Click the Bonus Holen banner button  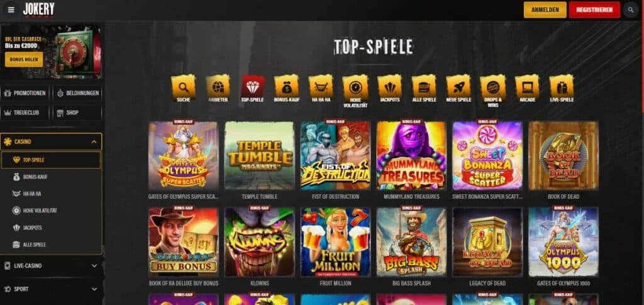coord(24,60)
